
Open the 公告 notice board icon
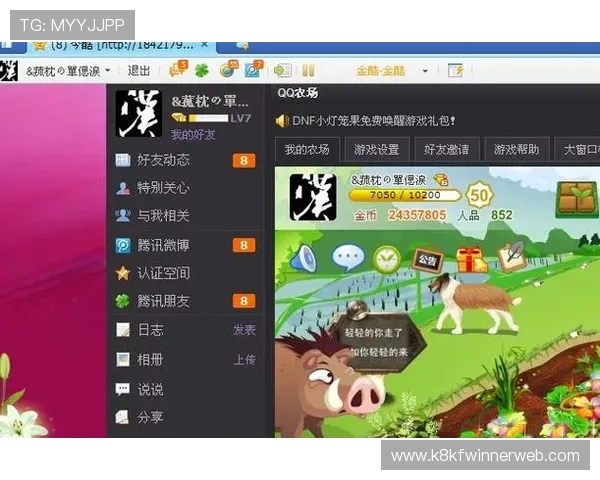pyautogui.click(x=427, y=261)
